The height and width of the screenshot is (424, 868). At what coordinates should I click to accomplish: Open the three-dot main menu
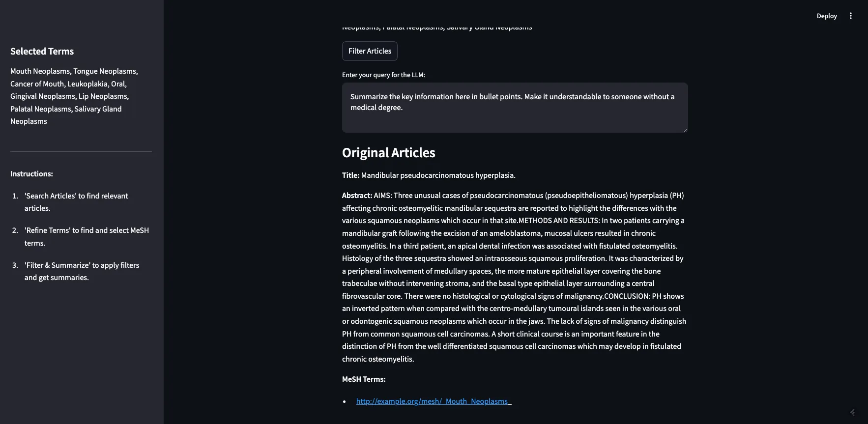(x=851, y=16)
